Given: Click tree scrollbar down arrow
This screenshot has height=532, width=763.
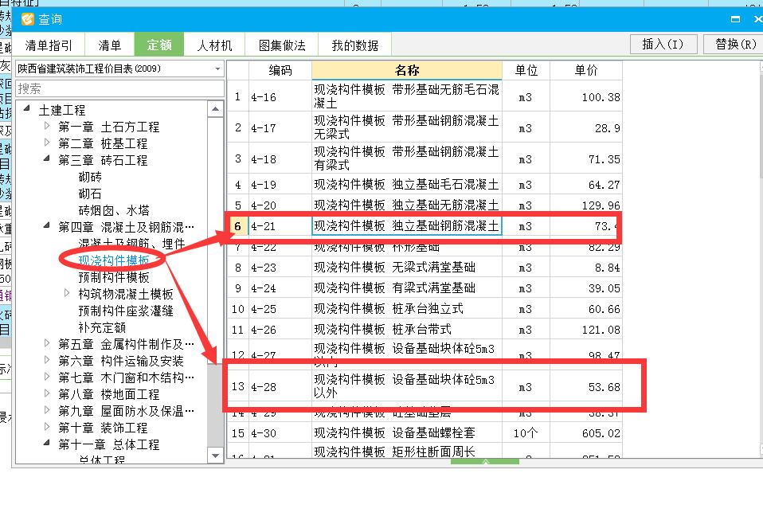Looking at the screenshot, I should 216,456.
